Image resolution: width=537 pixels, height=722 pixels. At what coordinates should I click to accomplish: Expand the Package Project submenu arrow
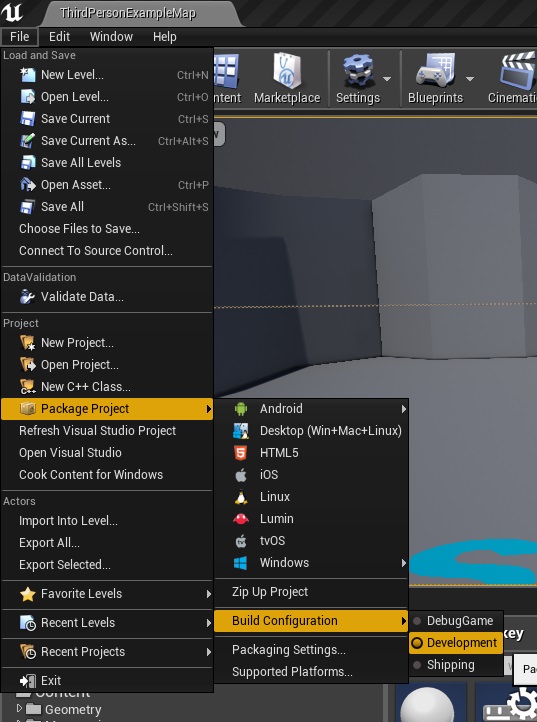(209, 409)
